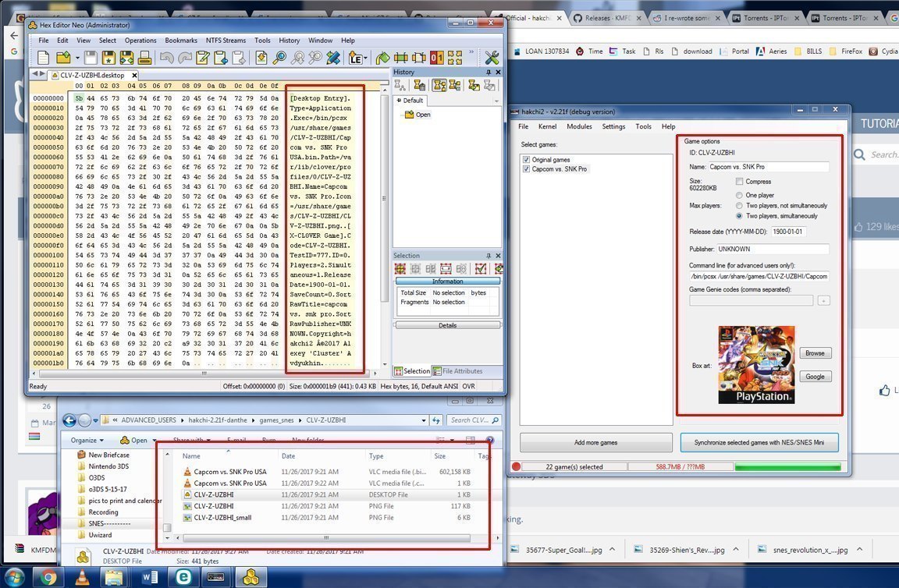Click the red 01 view icon
Viewport: 899px width, 588px height.
coord(436,57)
